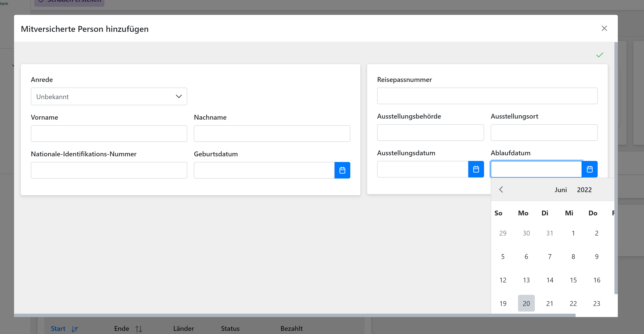
Task: Open the Ausstellungsdatum calendar picker icon
Action: point(476,169)
